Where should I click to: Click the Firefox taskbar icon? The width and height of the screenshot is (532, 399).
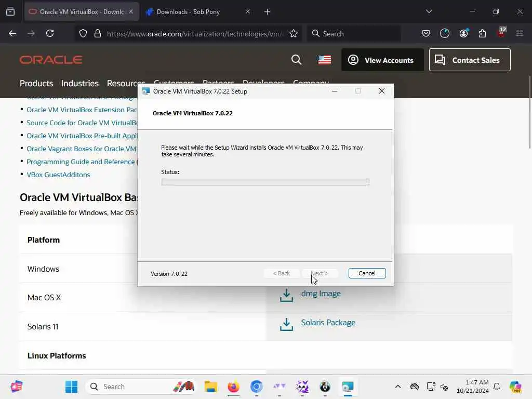233,387
